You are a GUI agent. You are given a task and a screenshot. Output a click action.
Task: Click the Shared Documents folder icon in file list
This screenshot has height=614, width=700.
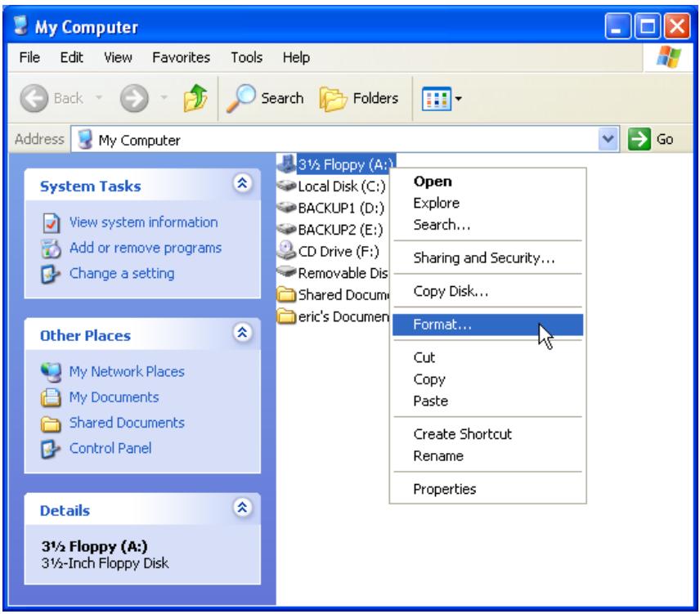point(286,294)
